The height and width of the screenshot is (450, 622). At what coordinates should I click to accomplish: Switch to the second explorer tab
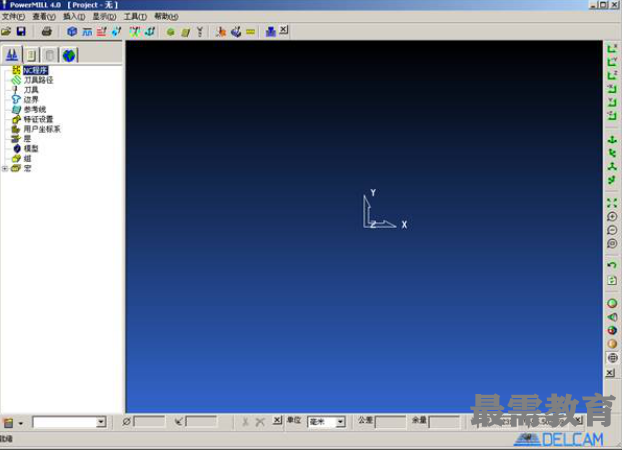[x=31, y=55]
